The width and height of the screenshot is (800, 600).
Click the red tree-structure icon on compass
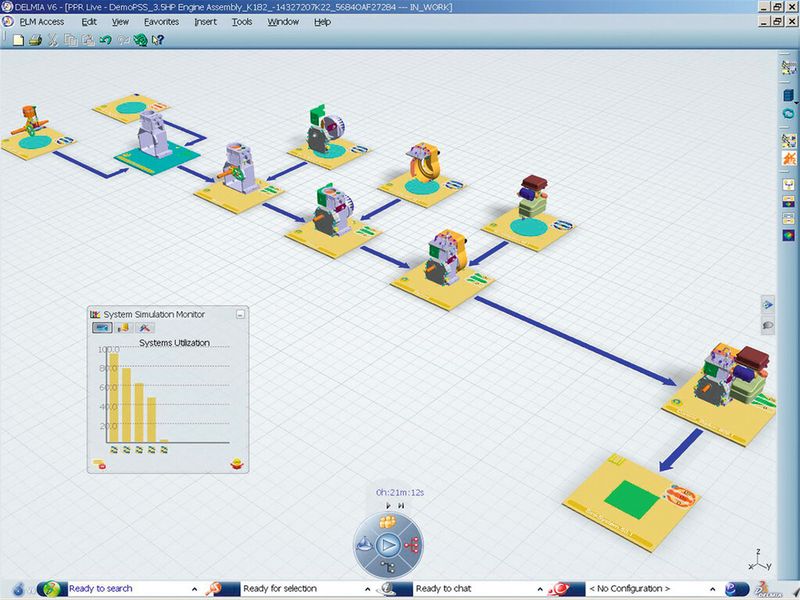point(412,545)
